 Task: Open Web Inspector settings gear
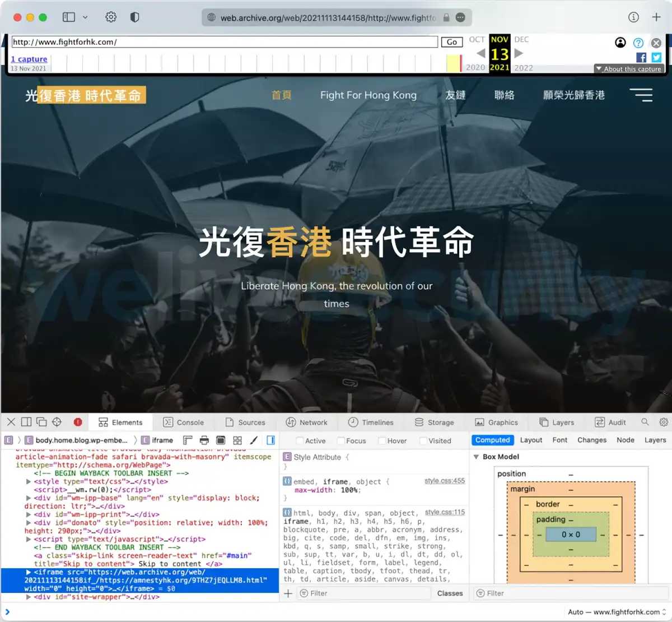click(664, 422)
